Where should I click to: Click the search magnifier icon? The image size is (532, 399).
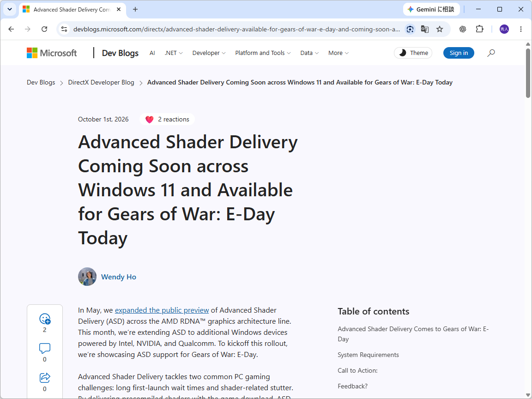(x=491, y=53)
